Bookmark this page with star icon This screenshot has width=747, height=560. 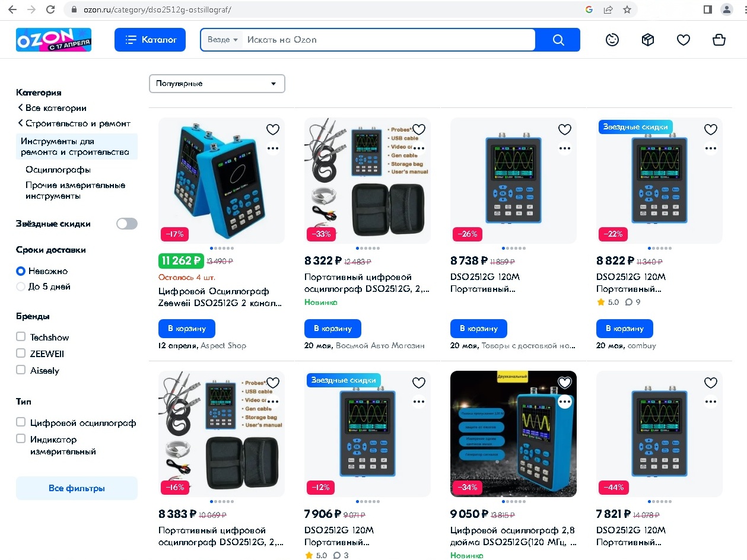(627, 9)
